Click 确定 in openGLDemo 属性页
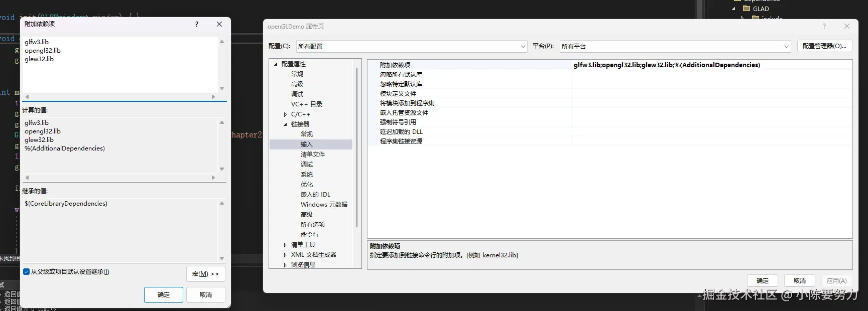The image size is (868, 311). click(x=763, y=281)
